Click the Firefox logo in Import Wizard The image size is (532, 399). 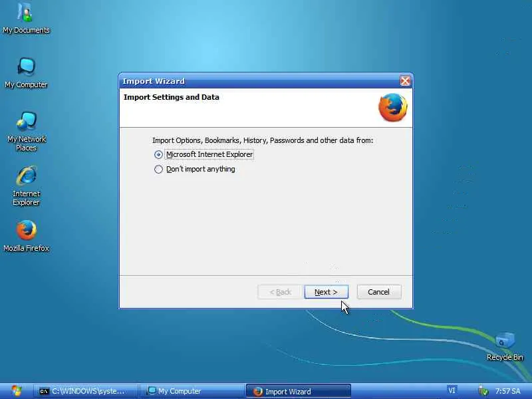coord(393,108)
